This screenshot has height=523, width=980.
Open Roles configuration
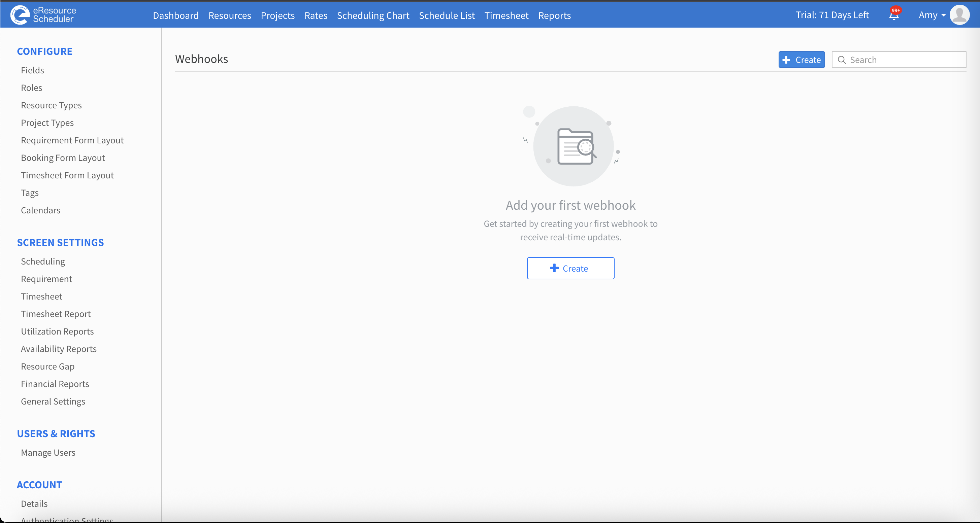point(32,88)
